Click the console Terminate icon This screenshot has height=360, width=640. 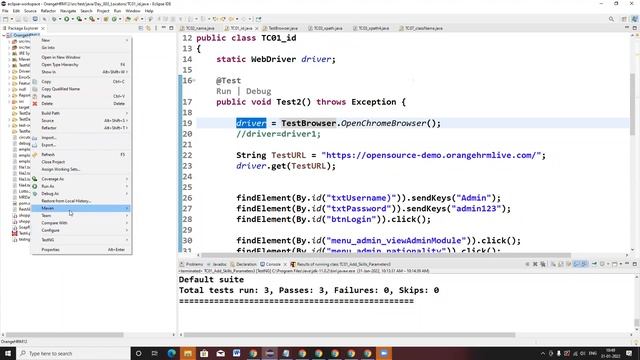tap(527, 264)
